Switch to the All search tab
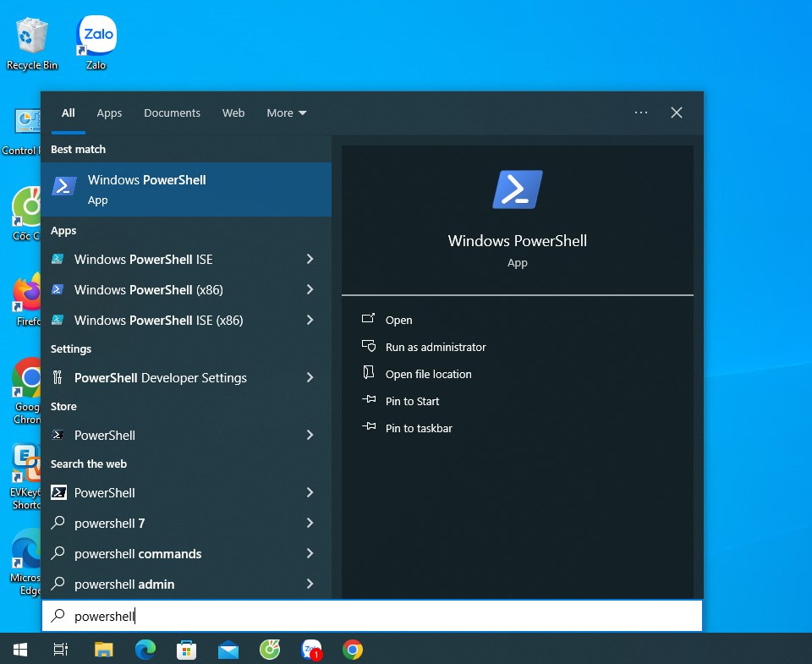 point(69,112)
